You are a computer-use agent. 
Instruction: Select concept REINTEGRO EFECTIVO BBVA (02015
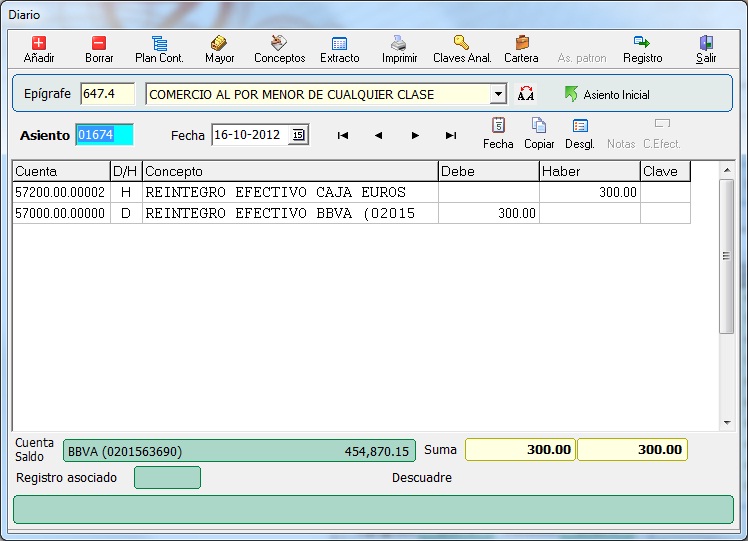click(x=290, y=213)
